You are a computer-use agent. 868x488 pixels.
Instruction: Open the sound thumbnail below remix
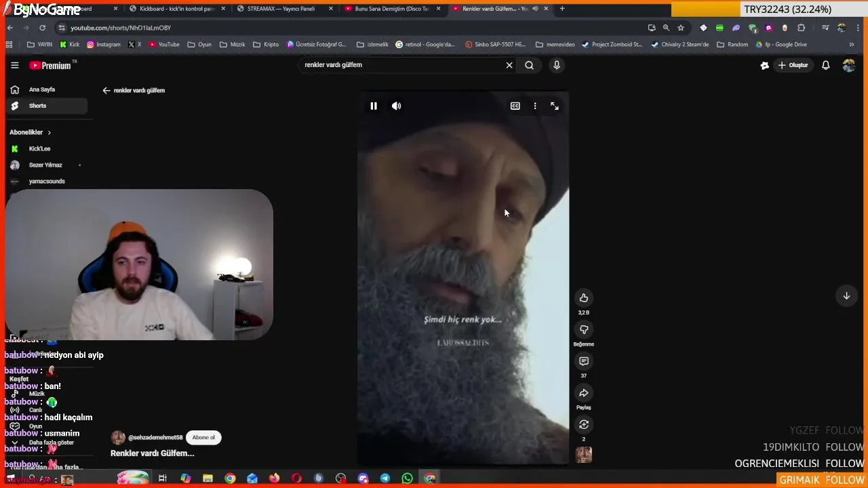pos(584,454)
